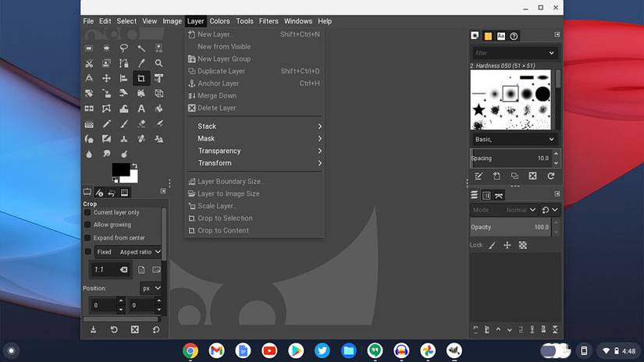The image size is (644, 362).
Task: Select the Fuzzy Select wand tool
Action: pyautogui.click(x=141, y=48)
